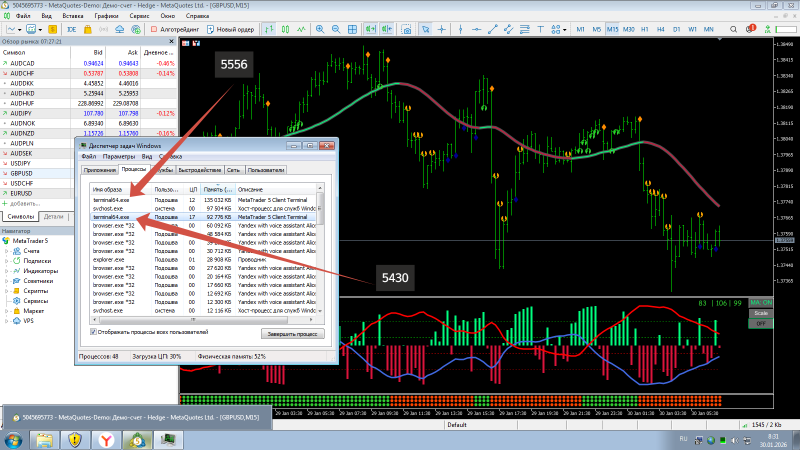Image resolution: width=800 pixels, height=450 pixels.
Task: Select the Fibonacci retracement tool
Action: 524,30
